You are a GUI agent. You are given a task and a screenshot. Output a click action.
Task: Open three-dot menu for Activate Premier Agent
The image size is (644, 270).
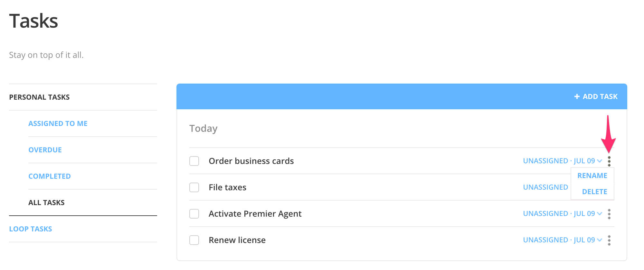click(x=609, y=214)
